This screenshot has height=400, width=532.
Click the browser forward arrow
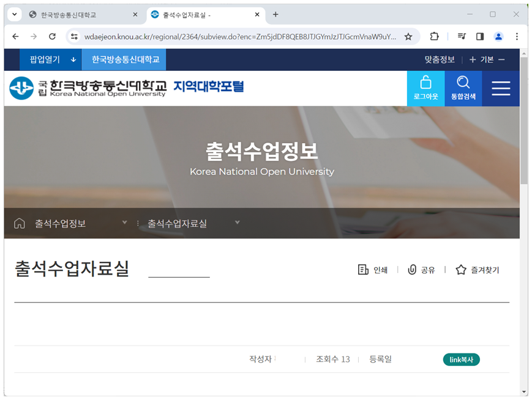click(34, 36)
